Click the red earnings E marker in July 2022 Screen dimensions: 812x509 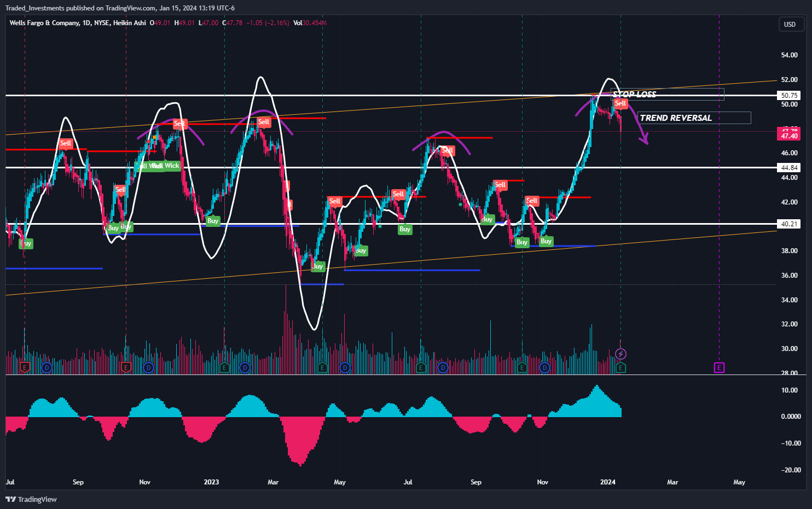pyautogui.click(x=25, y=367)
